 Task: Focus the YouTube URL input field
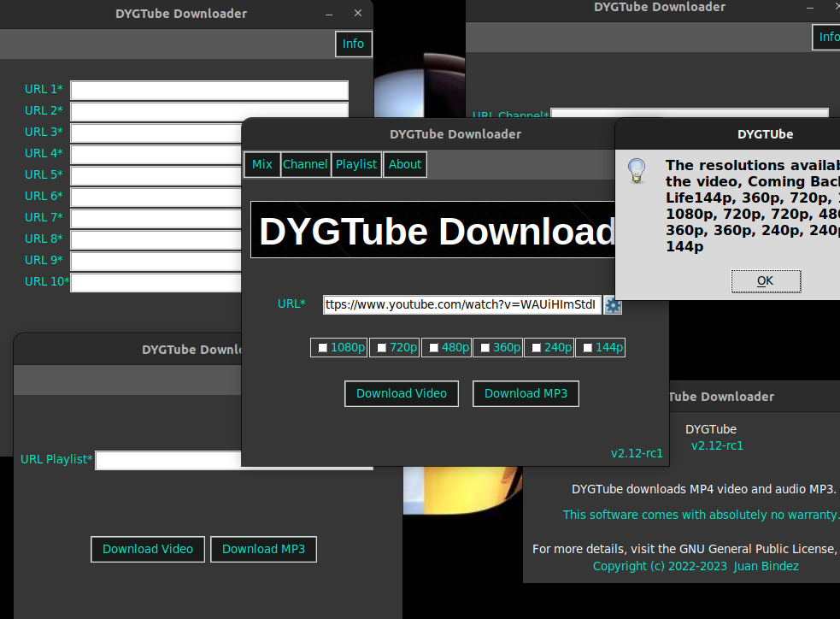click(462, 305)
